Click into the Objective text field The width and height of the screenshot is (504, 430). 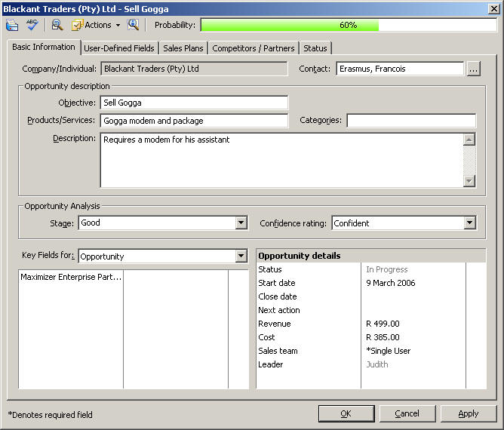[193, 103]
